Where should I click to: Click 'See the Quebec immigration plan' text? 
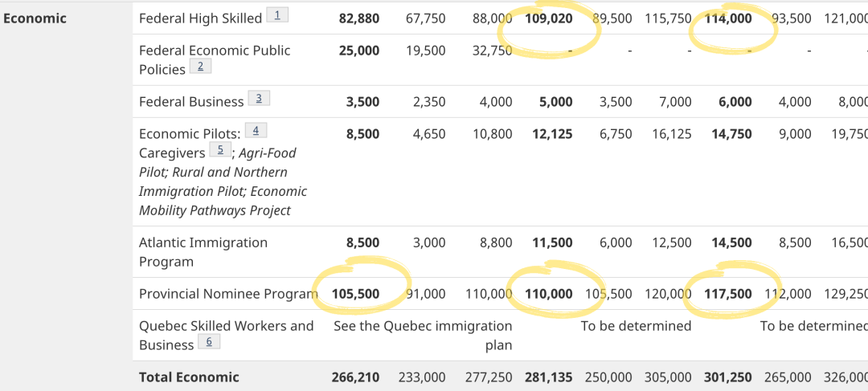coord(423,335)
